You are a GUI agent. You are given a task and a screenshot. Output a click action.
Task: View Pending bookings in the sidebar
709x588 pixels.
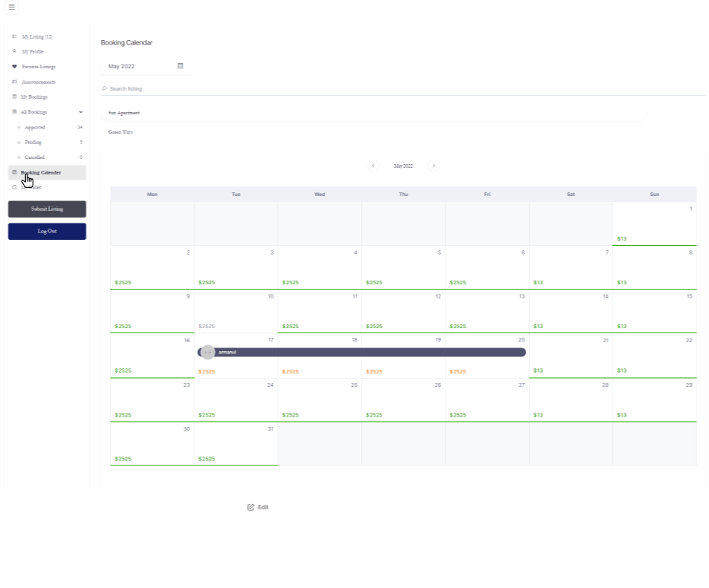pos(33,143)
